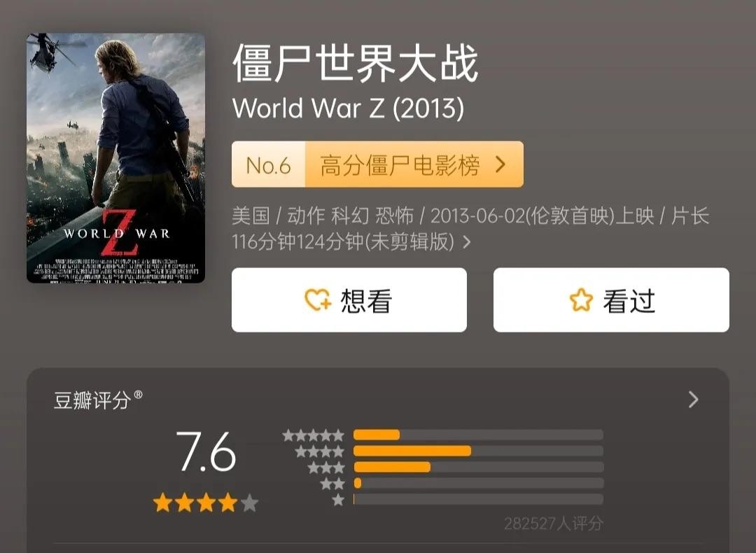The height and width of the screenshot is (553, 756).
Task: Tap the 282527人评分 count
Action: [x=554, y=523]
